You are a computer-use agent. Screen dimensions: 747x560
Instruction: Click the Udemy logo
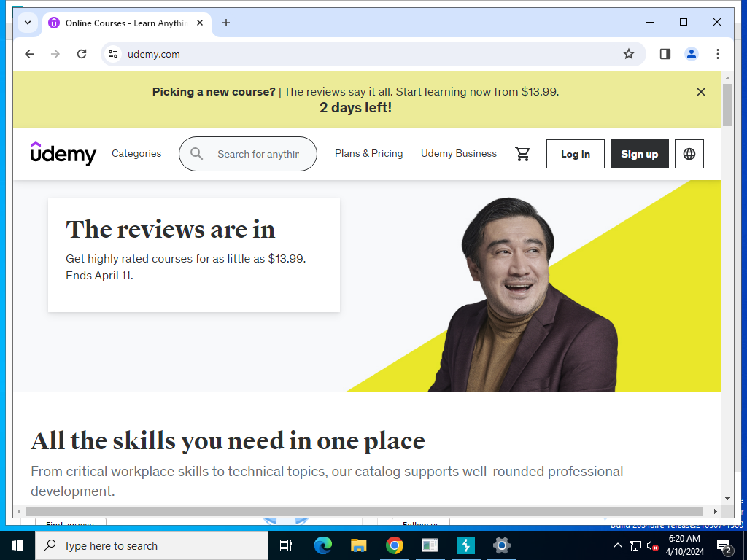[x=63, y=153]
